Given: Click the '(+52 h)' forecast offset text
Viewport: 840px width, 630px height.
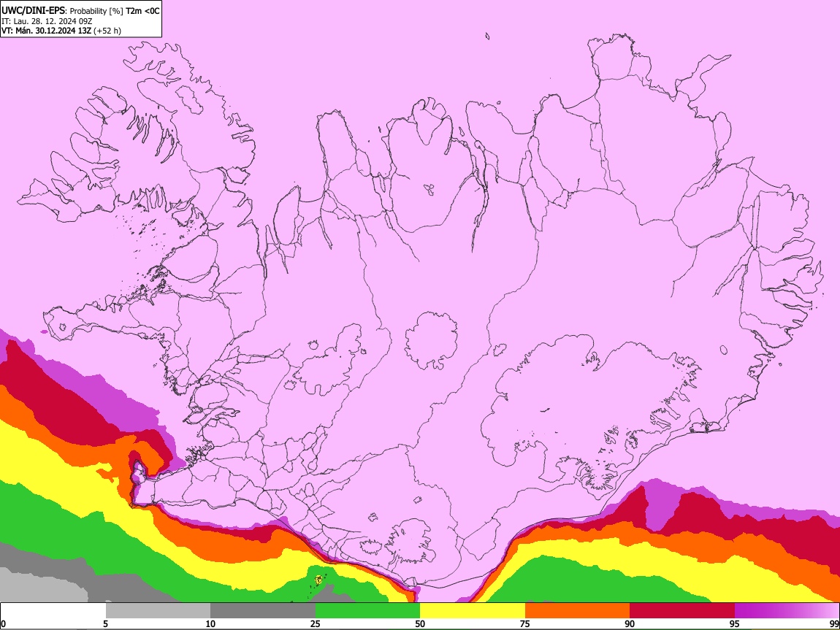Looking at the screenshot, I should 107,31.
